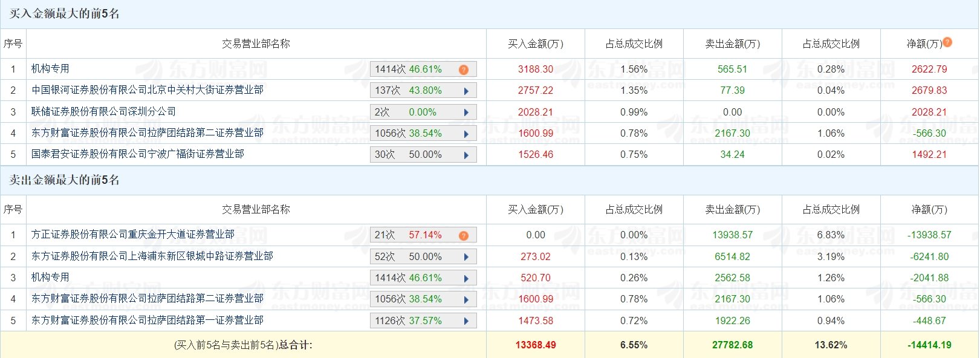Expand details arrow for 中国银河证券北京中关村大街营业部
Image resolution: width=980 pixels, height=358 pixels.
[466, 91]
